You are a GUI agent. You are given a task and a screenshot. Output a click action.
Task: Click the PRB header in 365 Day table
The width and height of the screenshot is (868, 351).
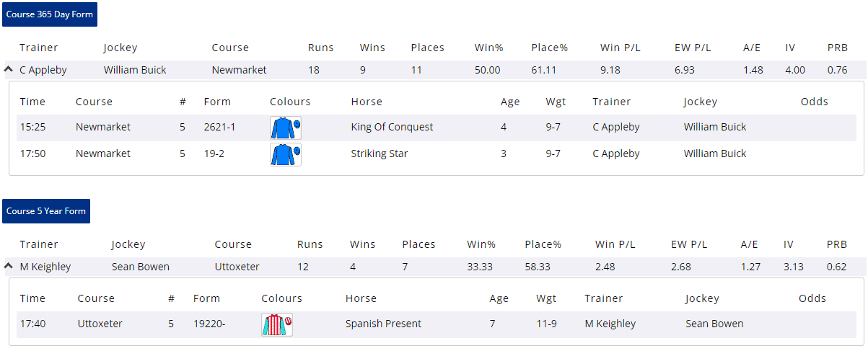(x=837, y=48)
